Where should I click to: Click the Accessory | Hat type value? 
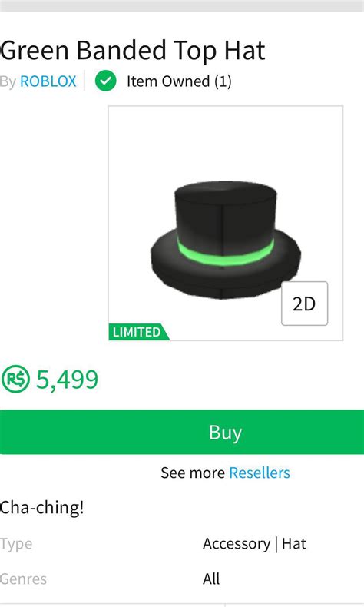click(254, 543)
